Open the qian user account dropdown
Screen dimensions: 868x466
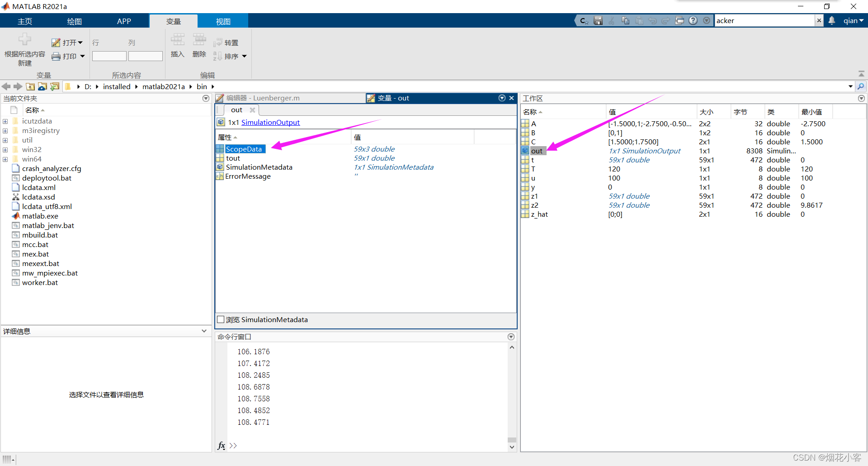pyautogui.click(x=853, y=21)
